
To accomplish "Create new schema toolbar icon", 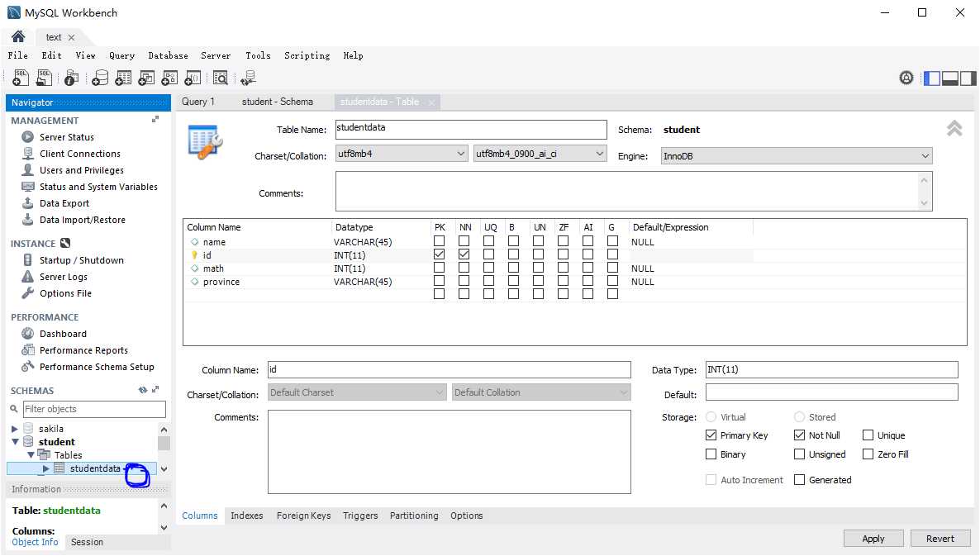I will coord(99,78).
